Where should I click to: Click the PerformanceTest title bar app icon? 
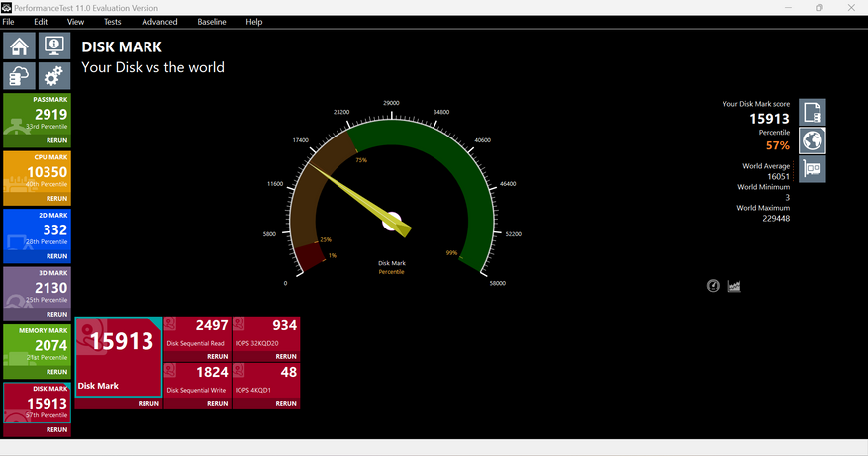(x=6, y=8)
